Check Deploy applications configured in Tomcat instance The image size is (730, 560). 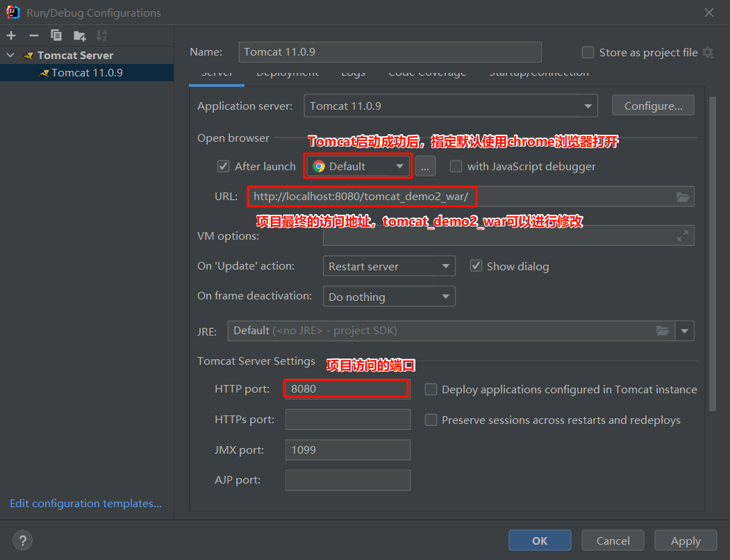point(431,390)
